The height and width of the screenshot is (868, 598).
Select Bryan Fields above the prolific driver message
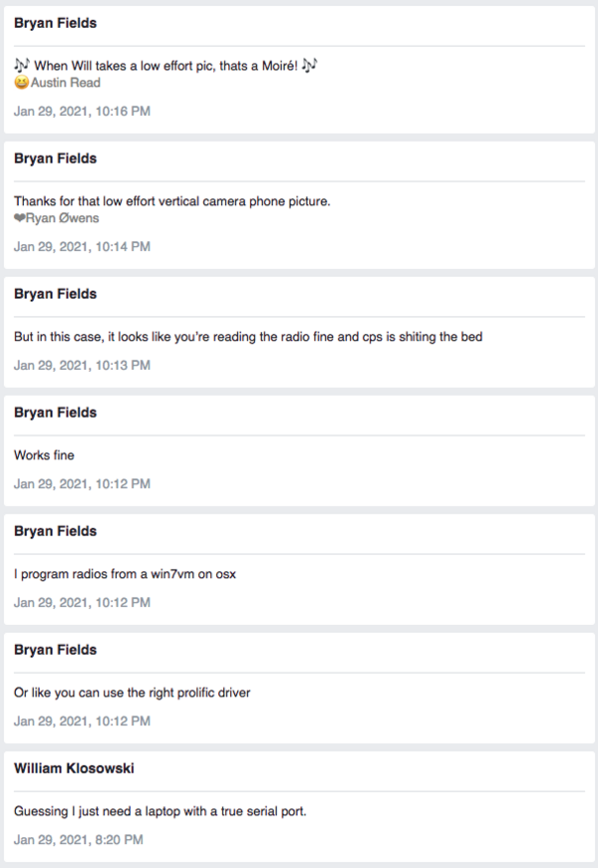tap(55, 650)
